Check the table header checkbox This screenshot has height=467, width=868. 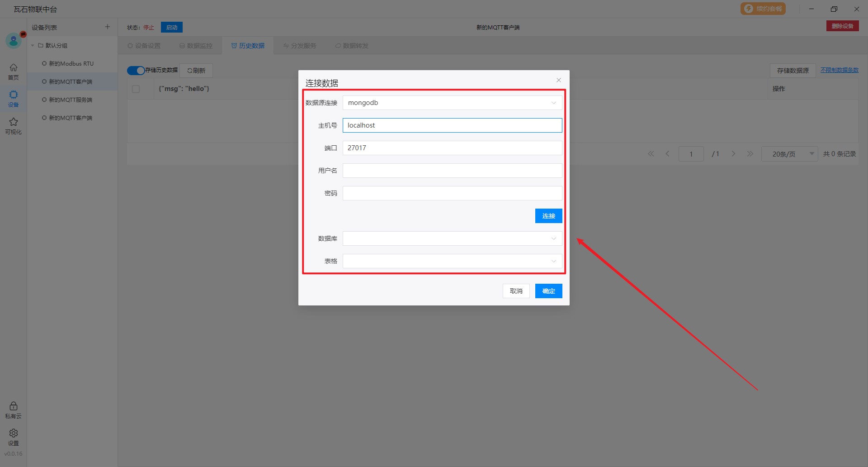pos(136,89)
